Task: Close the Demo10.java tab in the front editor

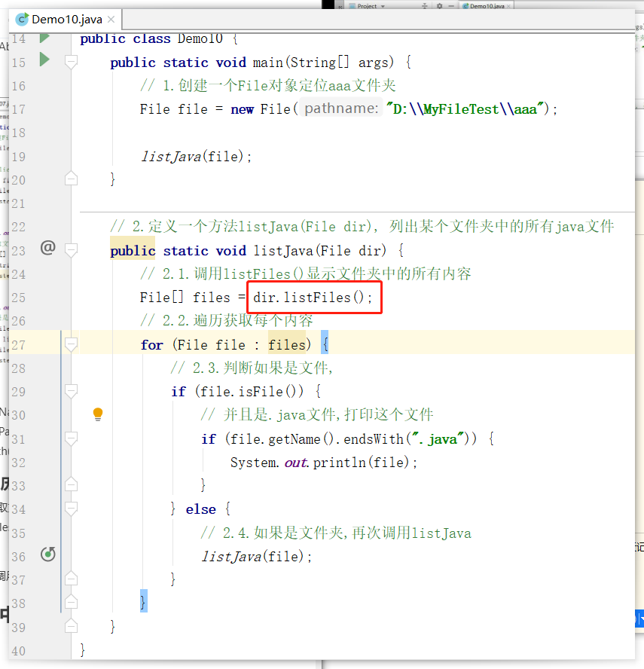Action: click(111, 20)
